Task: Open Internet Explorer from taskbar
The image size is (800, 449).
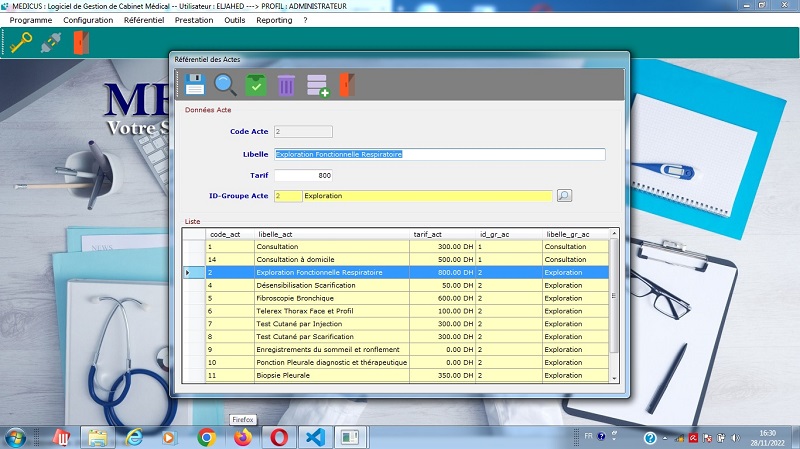Action: 134,438
